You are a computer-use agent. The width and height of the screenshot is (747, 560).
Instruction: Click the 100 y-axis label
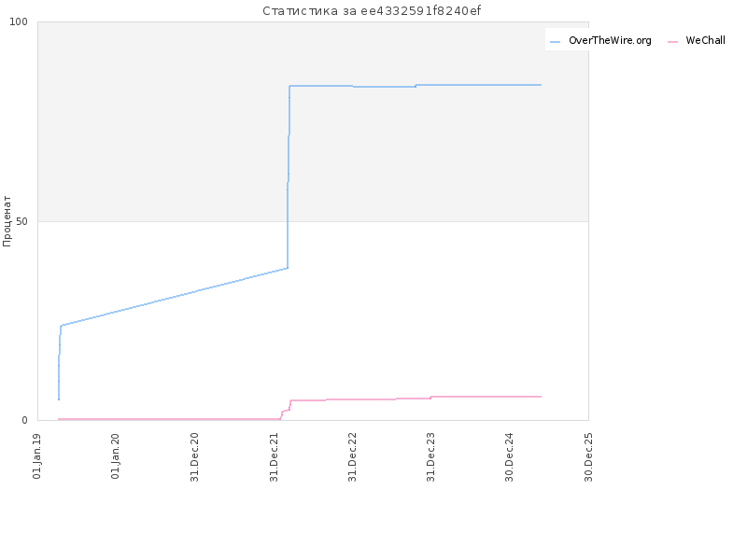pyautogui.click(x=19, y=21)
